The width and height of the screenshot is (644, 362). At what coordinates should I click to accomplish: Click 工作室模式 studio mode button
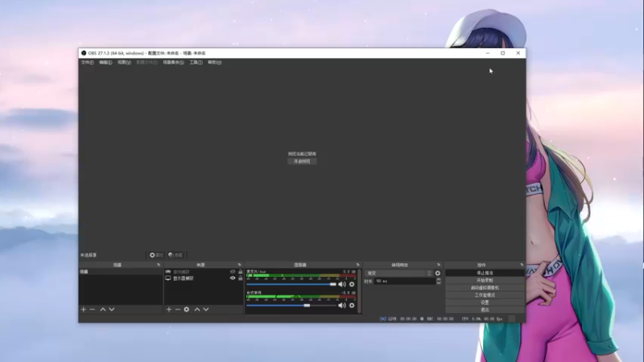485,295
